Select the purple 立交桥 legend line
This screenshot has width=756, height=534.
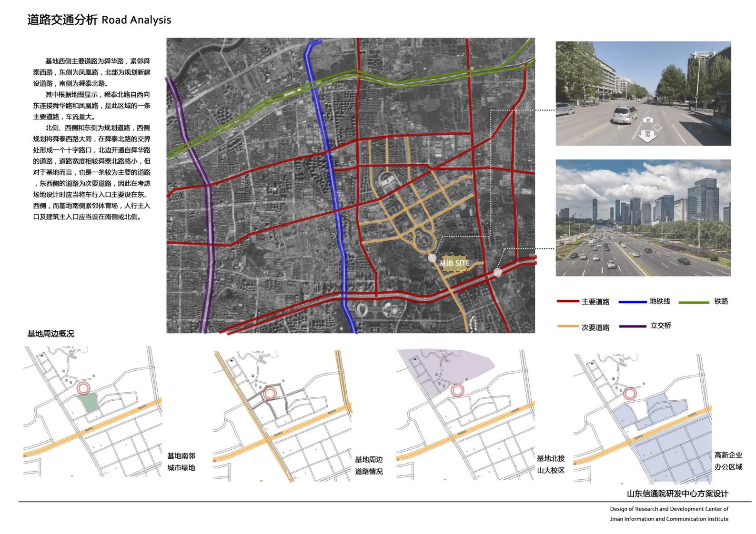(x=633, y=326)
